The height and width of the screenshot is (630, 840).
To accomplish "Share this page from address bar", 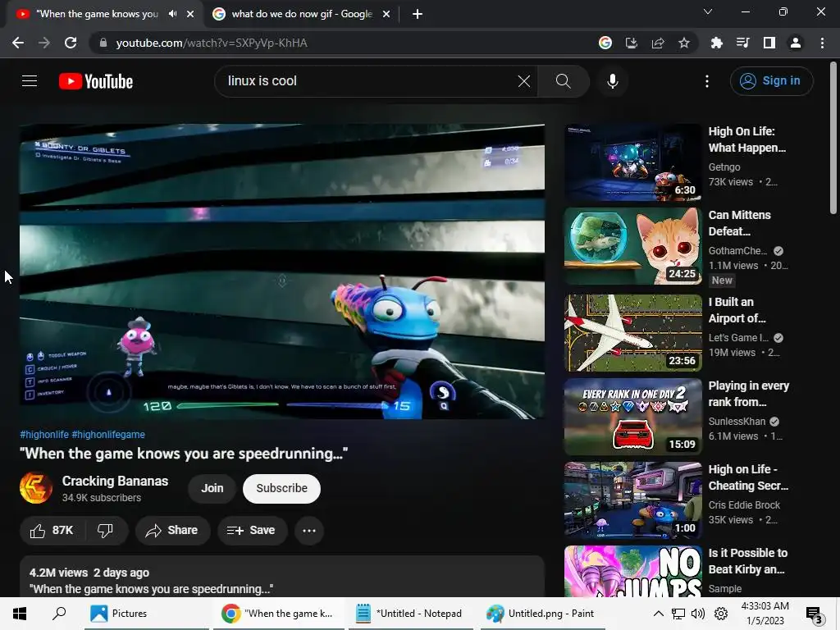I will (x=658, y=43).
